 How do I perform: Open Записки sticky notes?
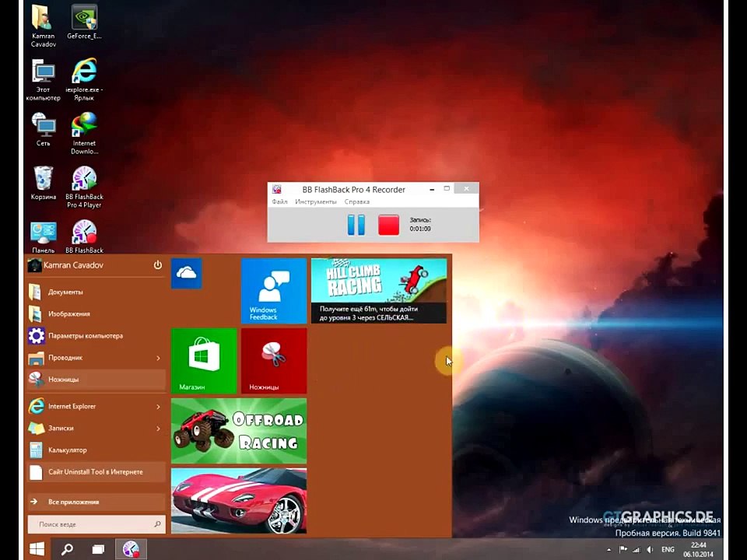(89, 428)
